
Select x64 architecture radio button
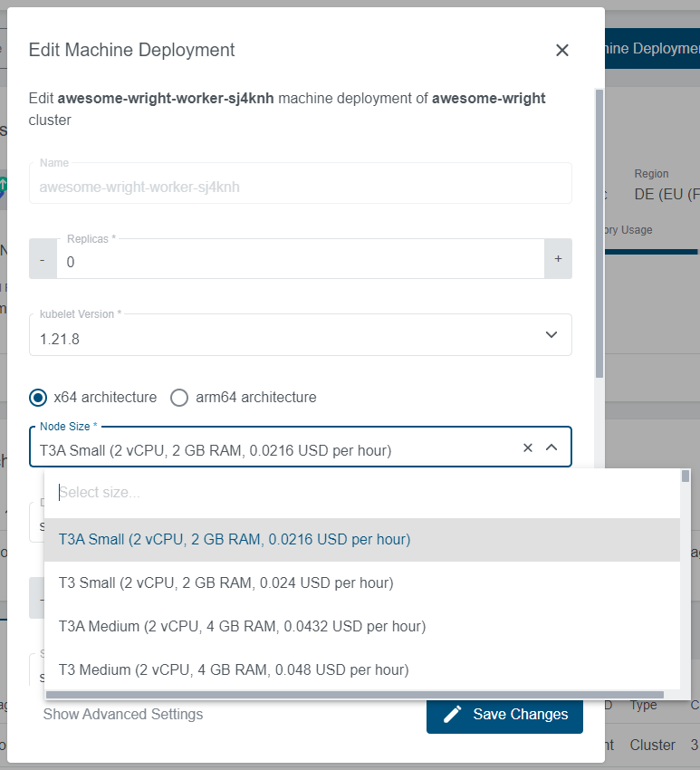pyautogui.click(x=38, y=398)
